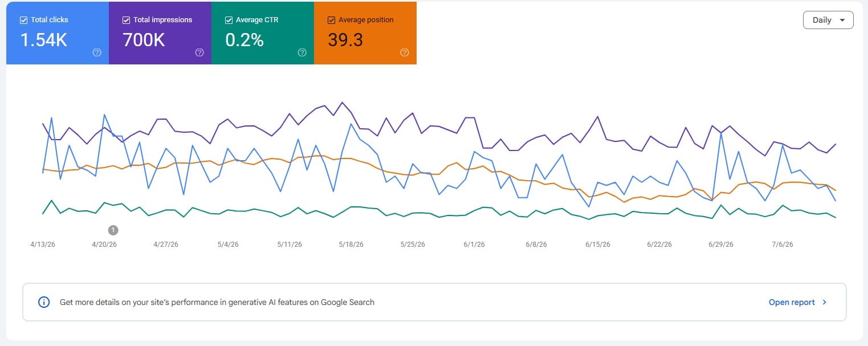Click the info icon in generative AI banner

click(x=44, y=302)
